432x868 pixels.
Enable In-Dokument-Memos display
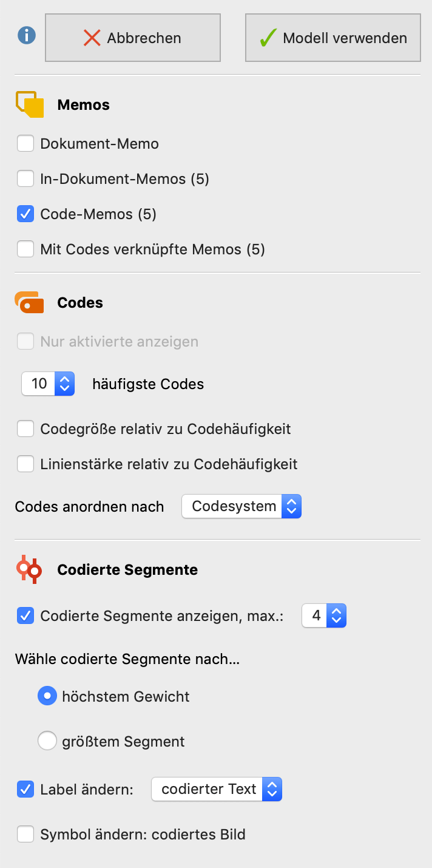tap(25, 178)
